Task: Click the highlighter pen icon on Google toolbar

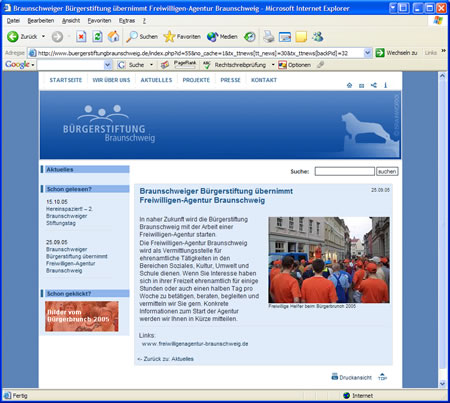Action: click(x=320, y=65)
